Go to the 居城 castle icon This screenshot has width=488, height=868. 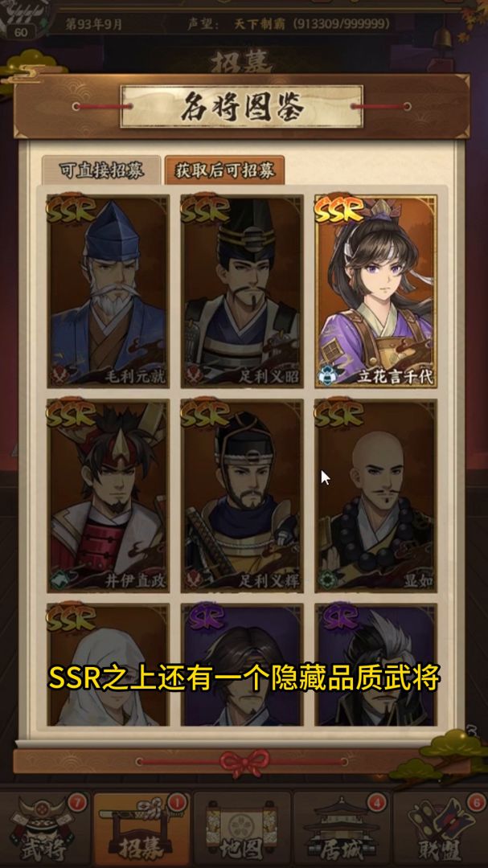(x=342, y=829)
